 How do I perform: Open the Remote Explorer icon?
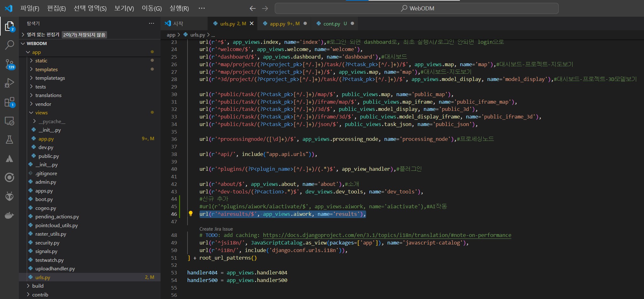(9, 121)
